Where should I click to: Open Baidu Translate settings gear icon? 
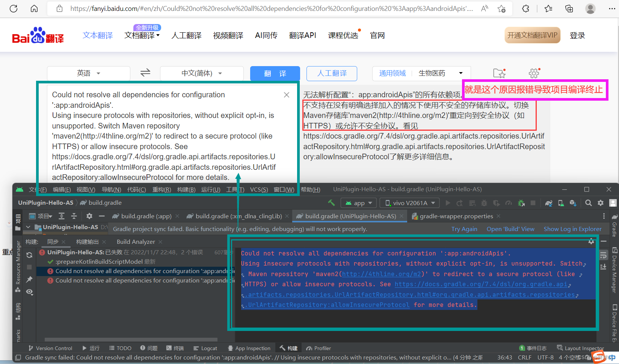point(534,73)
